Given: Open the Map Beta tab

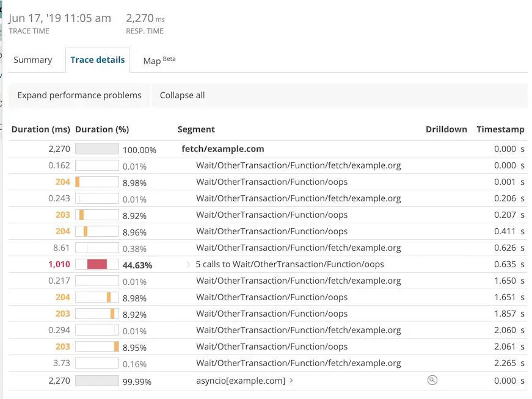Looking at the screenshot, I should click(x=158, y=60).
